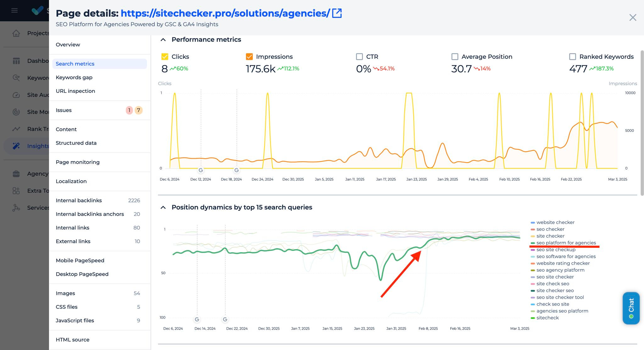
Task: Click the panel vertical scrollbar
Action: pyautogui.click(x=642, y=123)
